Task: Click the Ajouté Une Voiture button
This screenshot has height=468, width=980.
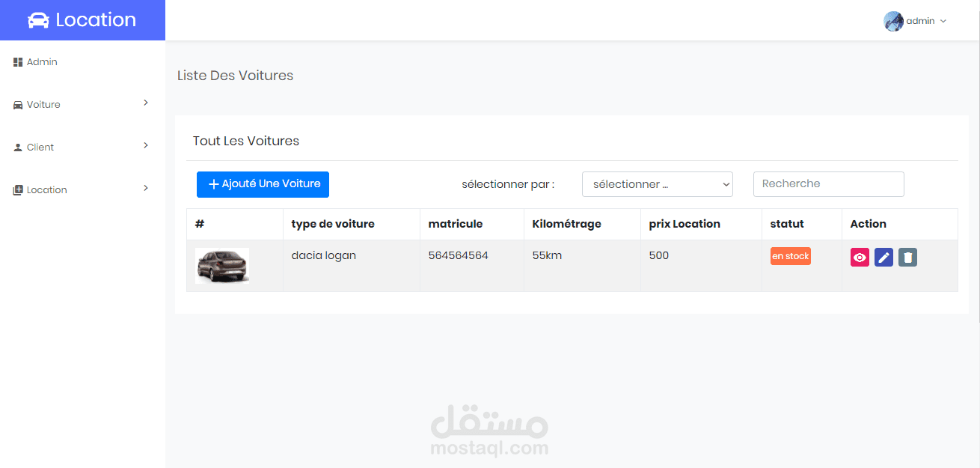Action: pyautogui.click(x=263, y=184)
